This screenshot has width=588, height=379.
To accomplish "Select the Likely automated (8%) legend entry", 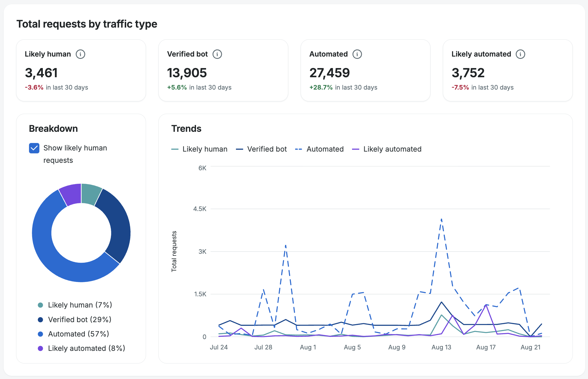I will coord(82,348).
